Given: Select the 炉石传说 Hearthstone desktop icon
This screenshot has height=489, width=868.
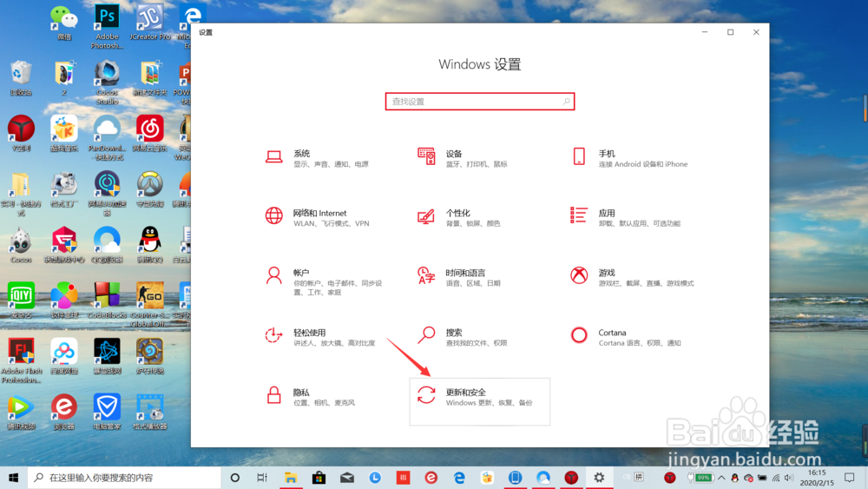Looking at the screenshot, I should (150, 357).
